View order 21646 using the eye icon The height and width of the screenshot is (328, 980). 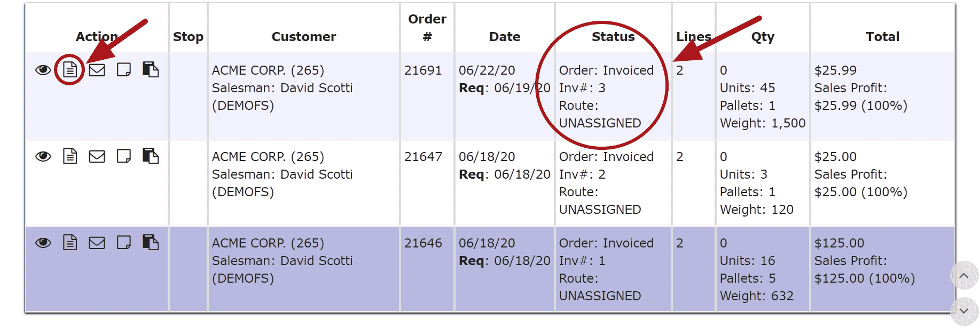(43, 243)
